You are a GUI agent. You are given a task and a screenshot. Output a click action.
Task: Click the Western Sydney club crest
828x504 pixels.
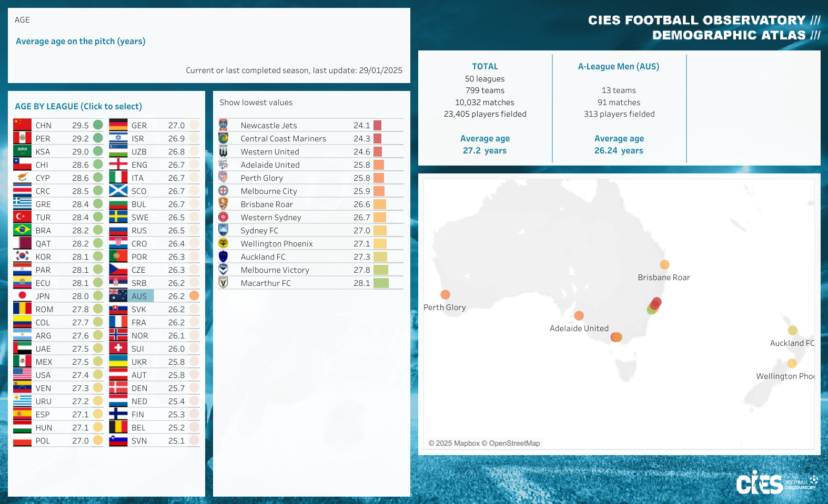(x=223, y=217)
